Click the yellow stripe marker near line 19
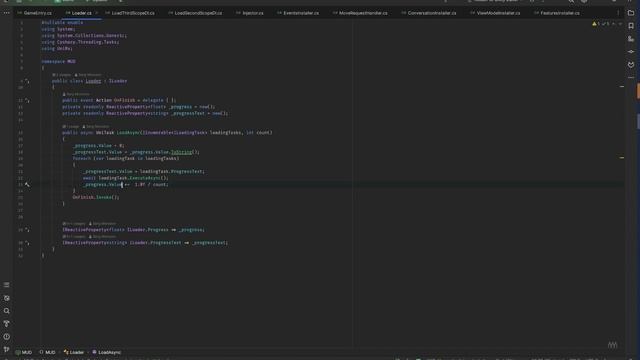640x360 pixels. [622, 158]
